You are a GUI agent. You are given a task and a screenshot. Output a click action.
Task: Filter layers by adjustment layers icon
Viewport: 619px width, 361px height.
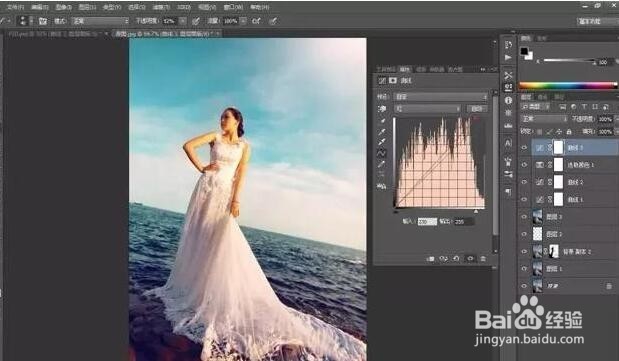[573, 107]
